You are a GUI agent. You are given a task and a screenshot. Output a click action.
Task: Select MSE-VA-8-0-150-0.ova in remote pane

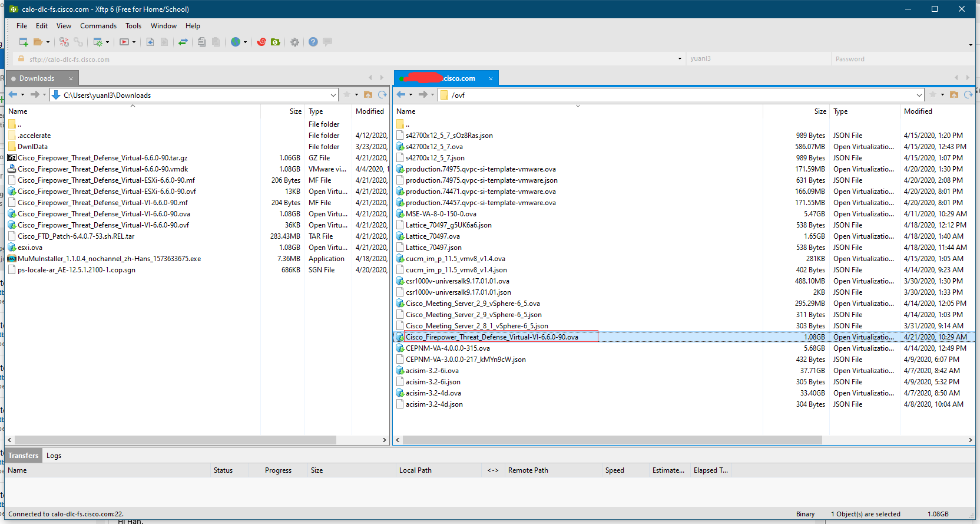[441, 214]
